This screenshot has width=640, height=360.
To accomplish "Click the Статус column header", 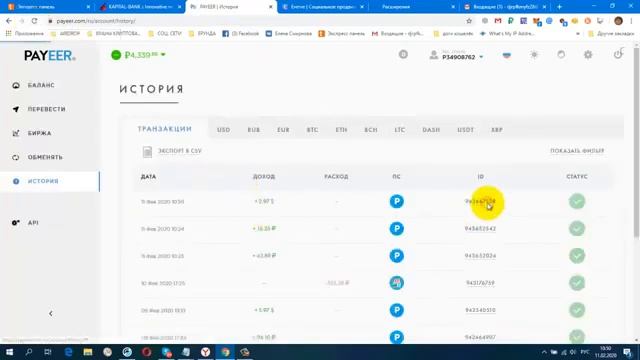I will pyautogui.click(x=577, y=177).
